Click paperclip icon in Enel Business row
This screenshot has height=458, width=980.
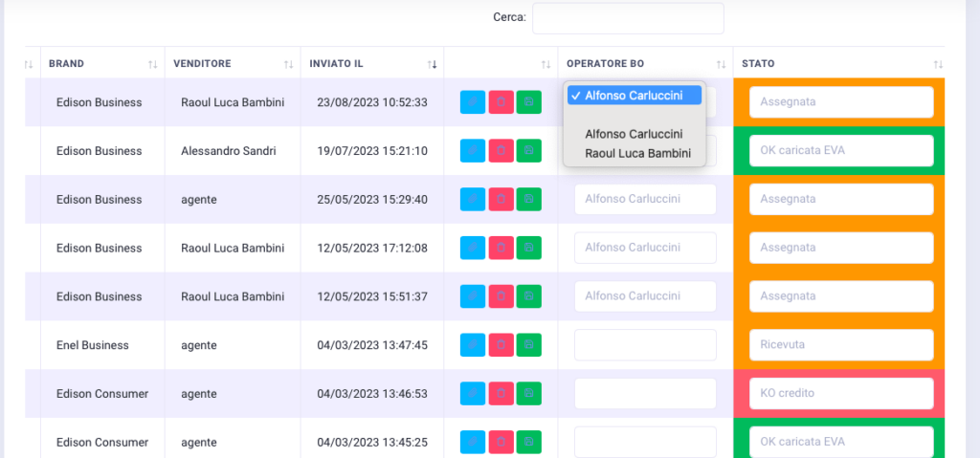tap(473, 345)
